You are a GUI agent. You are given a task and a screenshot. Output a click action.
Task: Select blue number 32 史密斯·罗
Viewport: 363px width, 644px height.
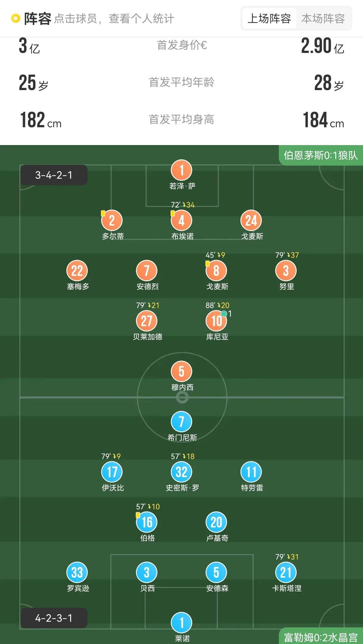coord(181,472)
